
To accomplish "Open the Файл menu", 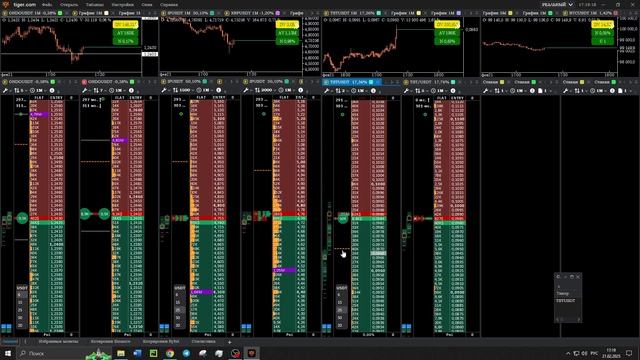I will (47, 4).
